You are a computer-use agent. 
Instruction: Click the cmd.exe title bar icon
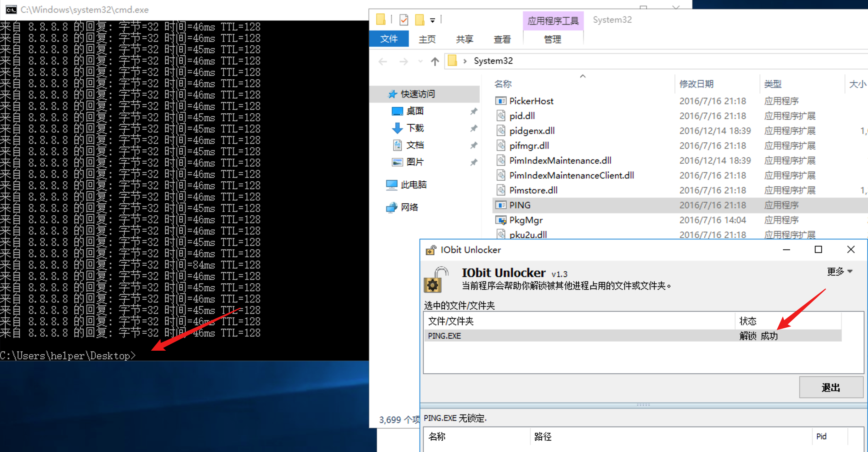(11, 10)
